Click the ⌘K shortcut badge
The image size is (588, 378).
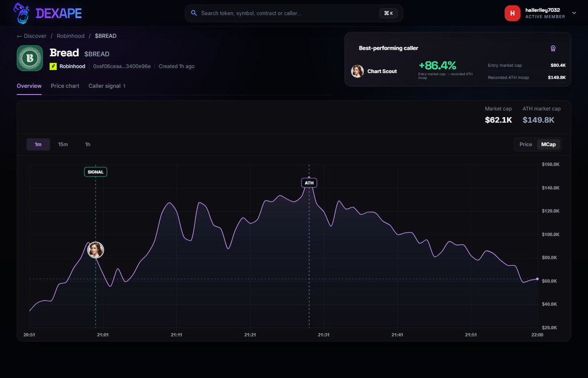point(388,13)
